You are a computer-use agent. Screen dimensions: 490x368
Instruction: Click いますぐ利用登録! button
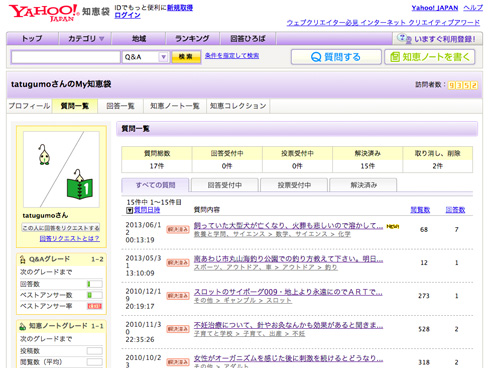point(437,39)
